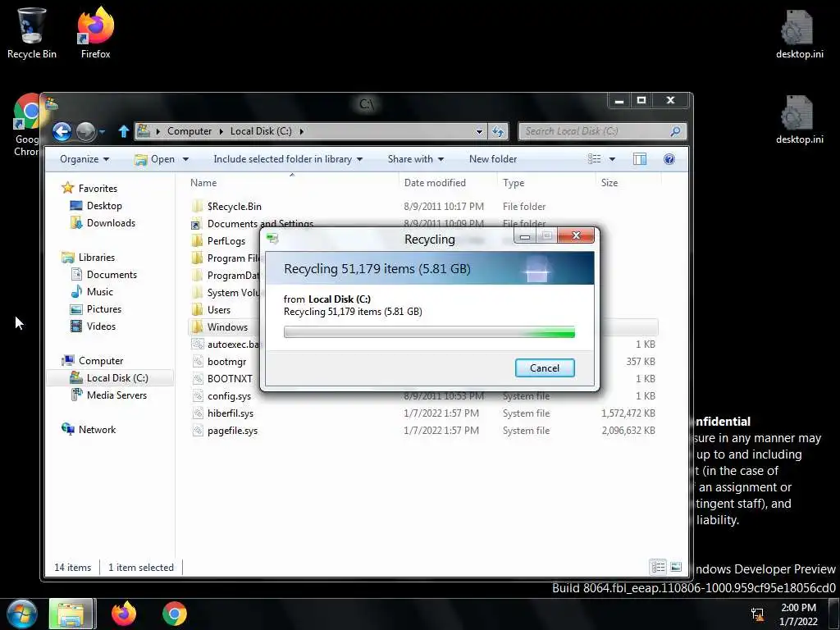Open the Start menu orb
Viewport: 840px width, 630px height.
(22, 614)
